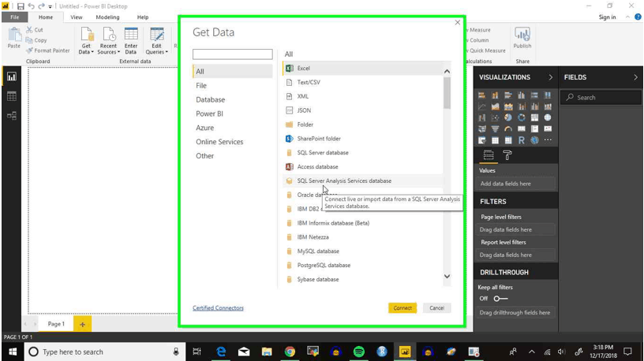Click the Get Data search box

233,54
